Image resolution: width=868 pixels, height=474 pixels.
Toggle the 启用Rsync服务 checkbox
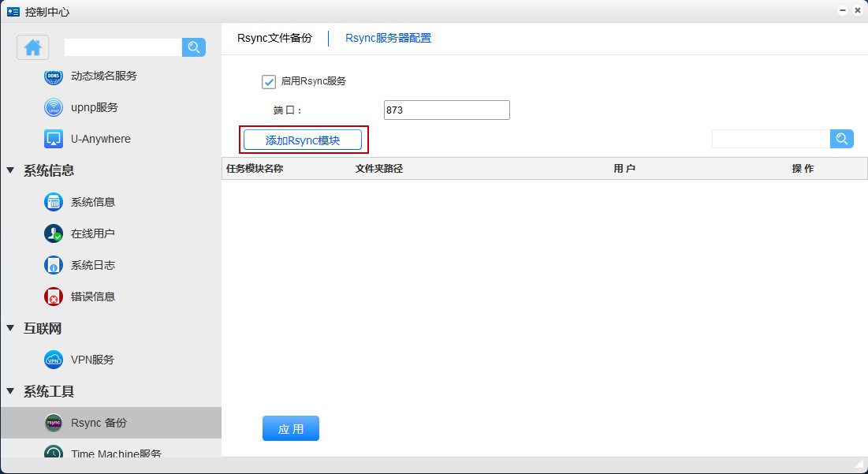pos(269,81)
